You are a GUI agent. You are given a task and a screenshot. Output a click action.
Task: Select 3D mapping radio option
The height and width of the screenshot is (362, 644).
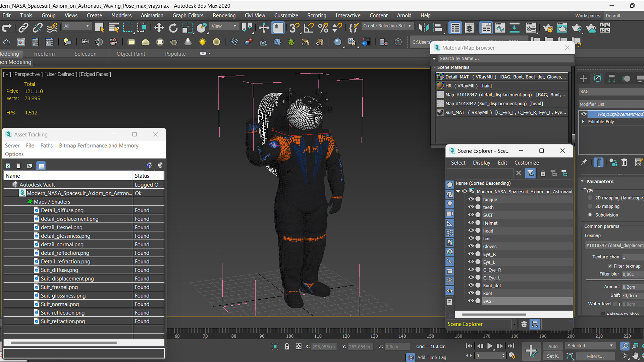pos(590,206)
